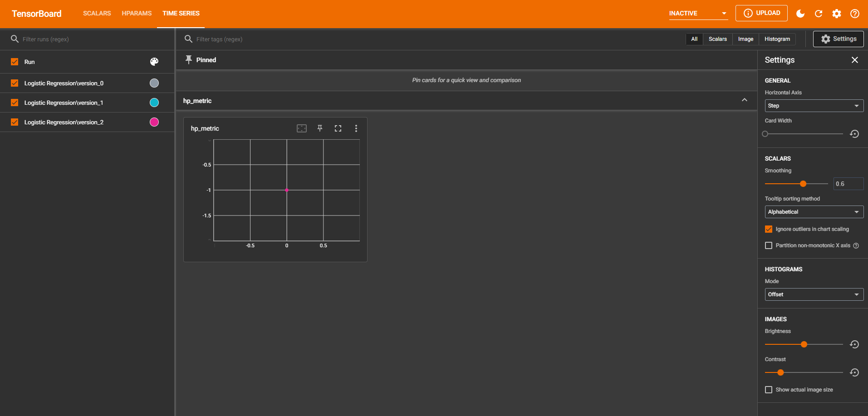Toggle all runs with Run checkbox
Screen dimensions: 868x416
pos(15,62)
